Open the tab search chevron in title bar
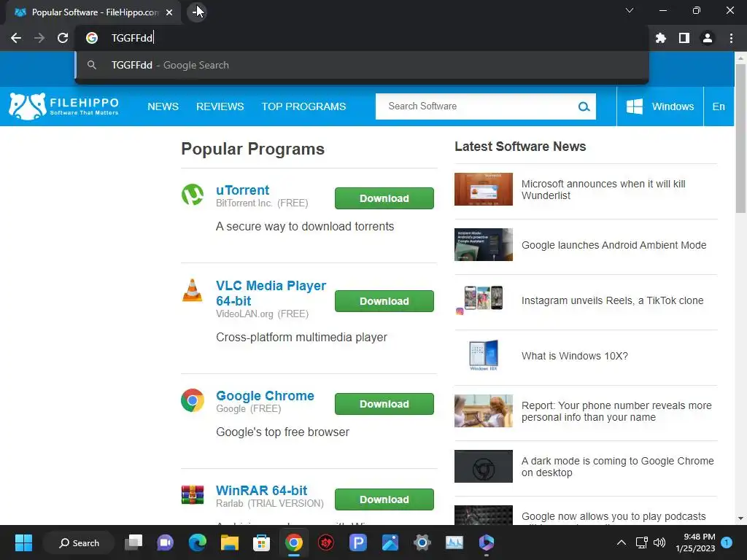The width and height of the screenshot is (747, 560). [x=630, y=10]
